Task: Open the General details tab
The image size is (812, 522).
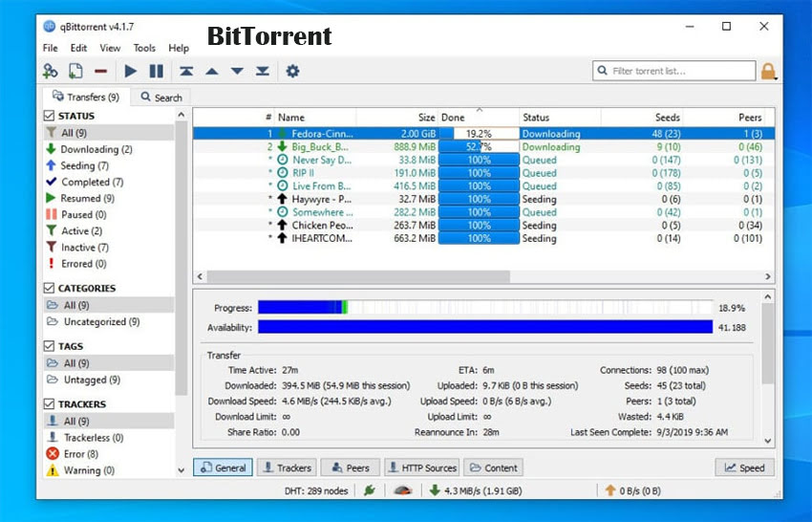Action: pos(223,468)
